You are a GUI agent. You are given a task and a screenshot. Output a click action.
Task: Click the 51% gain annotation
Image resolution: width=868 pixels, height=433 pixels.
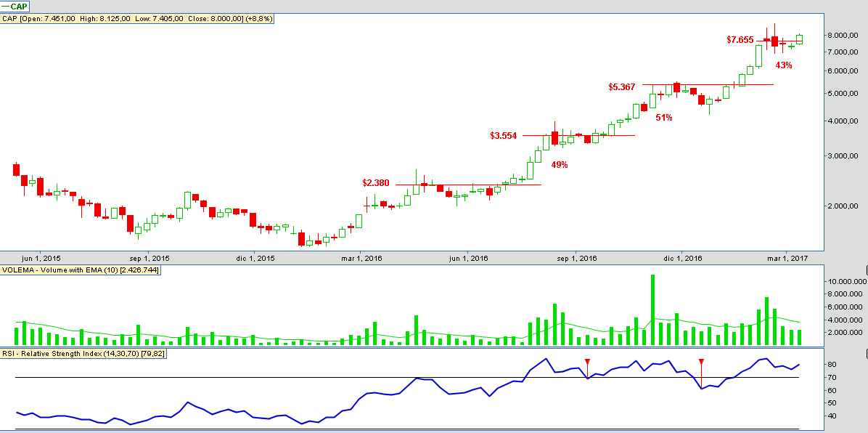click(x=664, y=118)
